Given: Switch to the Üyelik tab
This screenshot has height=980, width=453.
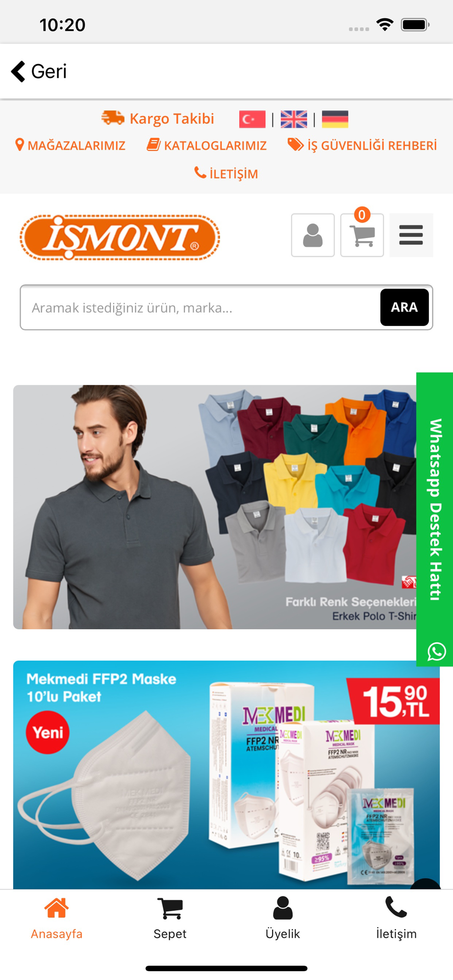Looking at the screenshot, I should point(283,918).
